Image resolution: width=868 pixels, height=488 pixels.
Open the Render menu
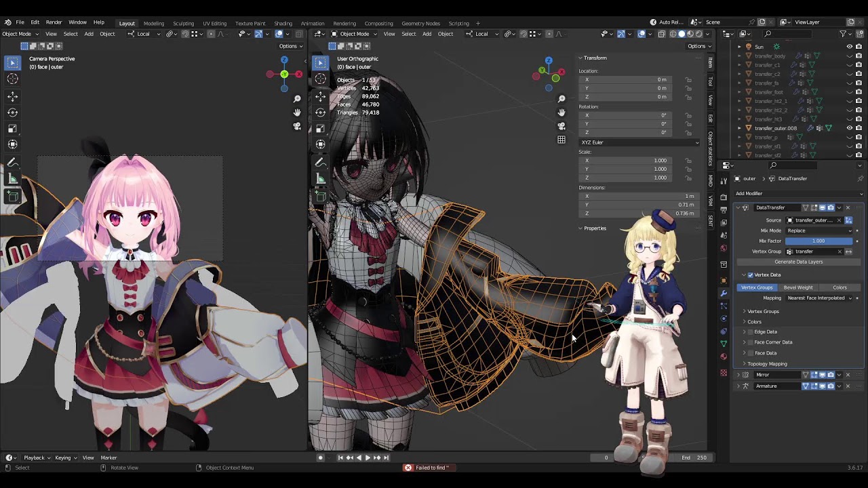tap(54, 22)
